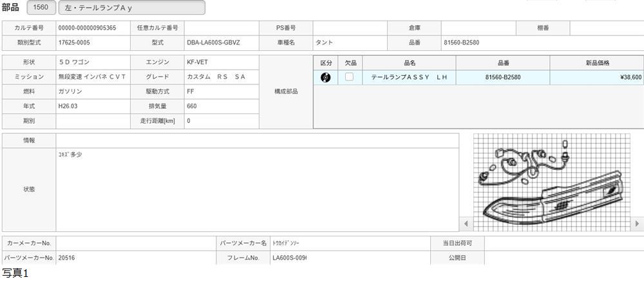Tick the 欠品 checkbox for テールランプASSY LH

click(350, 77)
